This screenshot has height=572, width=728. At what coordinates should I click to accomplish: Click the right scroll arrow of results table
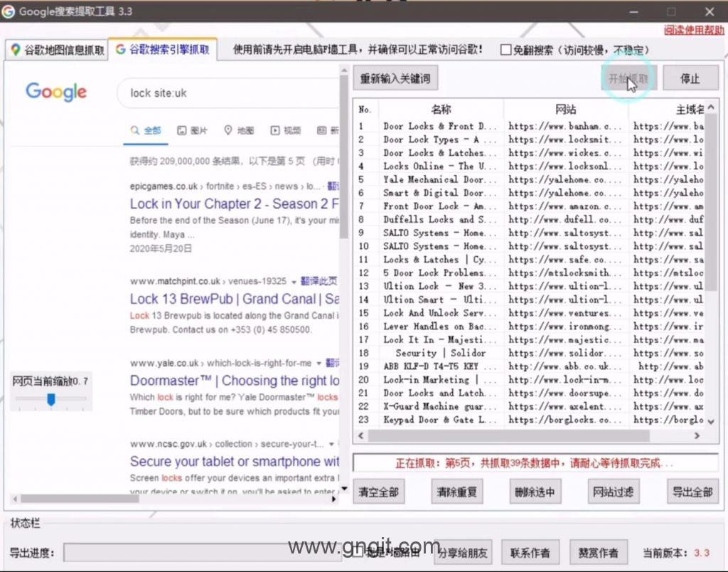tap(697, 436)
